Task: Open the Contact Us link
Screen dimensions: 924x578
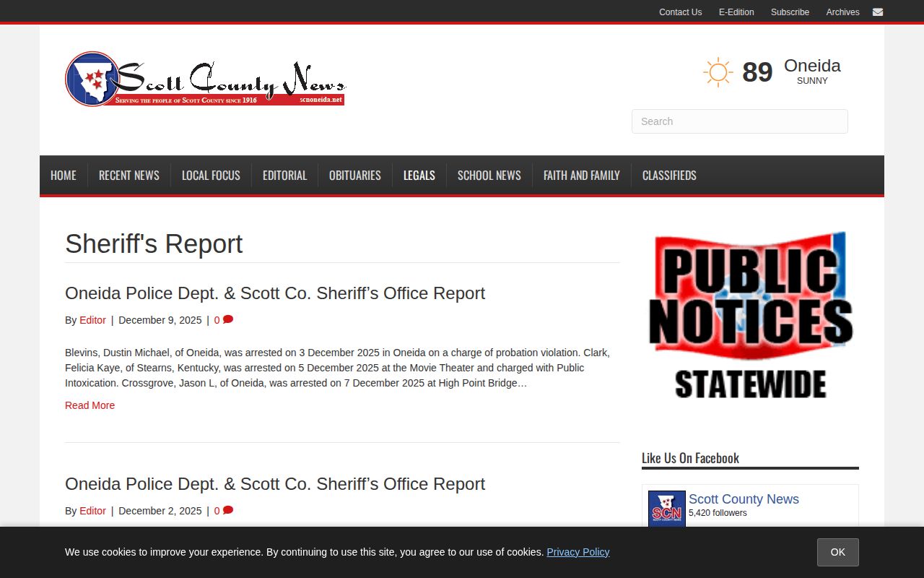Action: [x=680, y=12]
